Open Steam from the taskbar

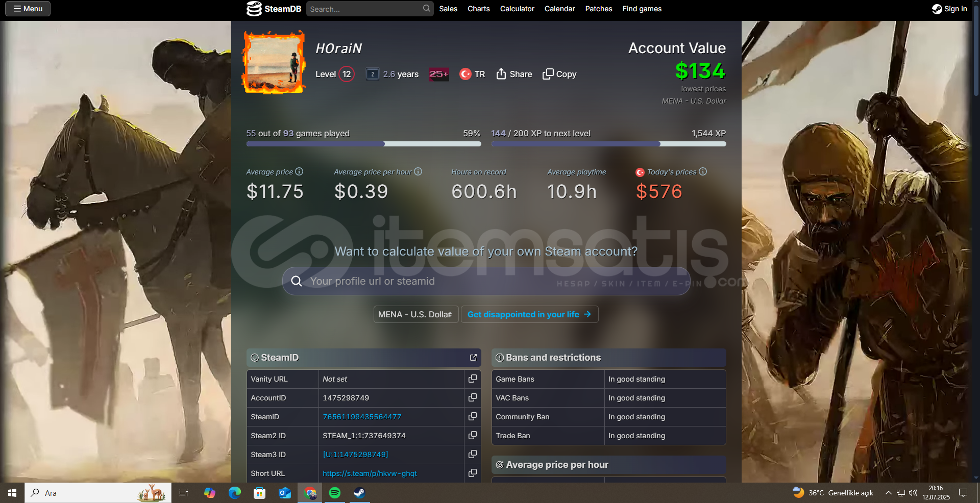click(x=360, y=493)
